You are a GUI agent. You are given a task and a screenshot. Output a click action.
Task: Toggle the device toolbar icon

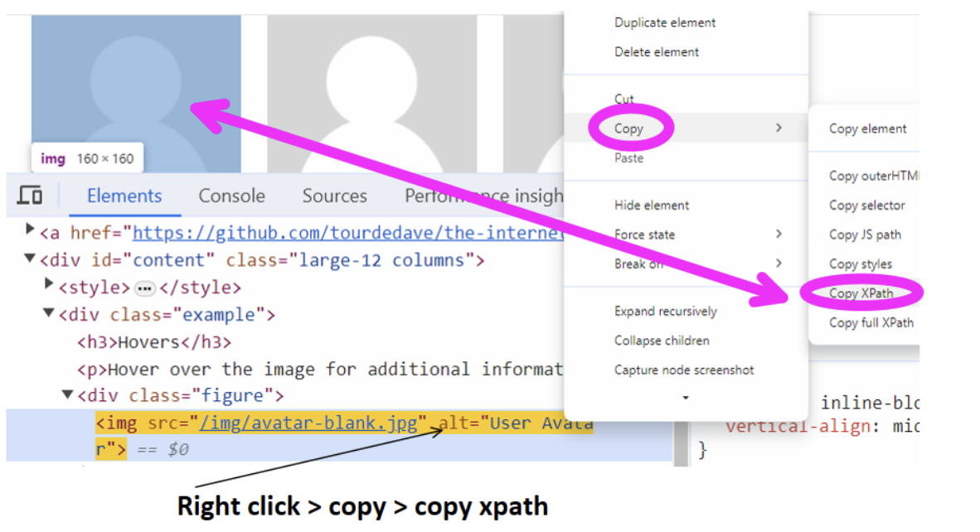[30, 194]
